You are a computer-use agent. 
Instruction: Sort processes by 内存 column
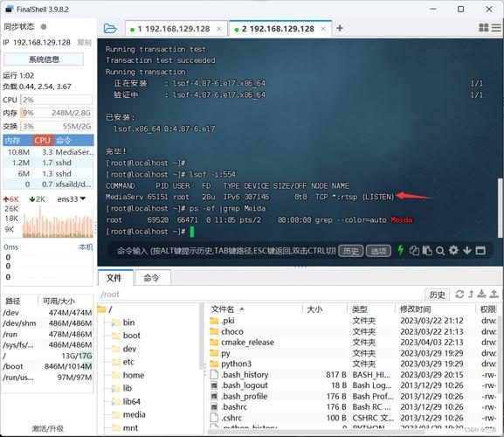(17, 141)
